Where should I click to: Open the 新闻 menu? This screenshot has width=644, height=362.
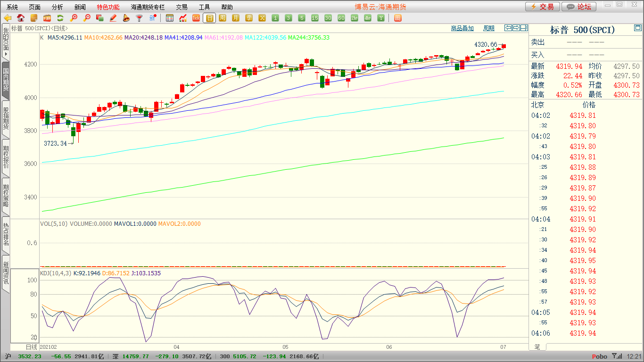pyautogui.click(x=80, y=7)
